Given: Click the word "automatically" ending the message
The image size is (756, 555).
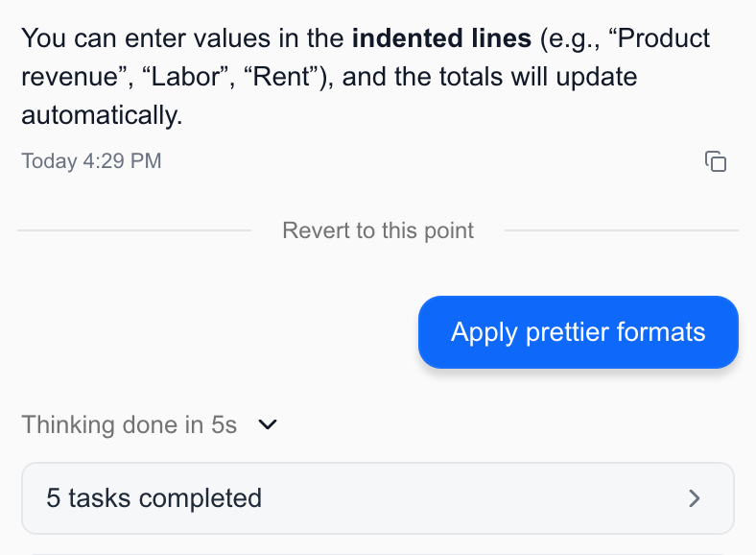Looking at the screenshot, I should point(98,116).
